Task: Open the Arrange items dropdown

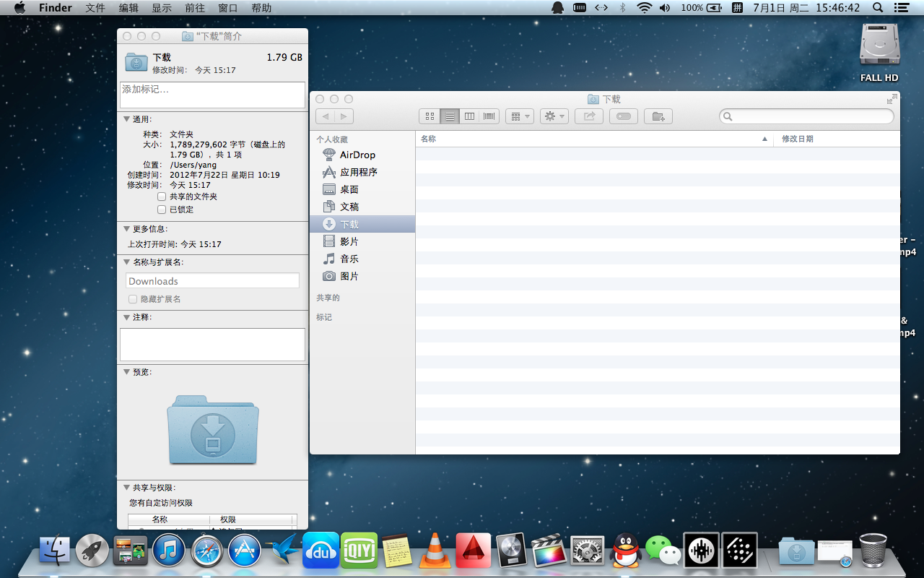Action: pyautogui.click(x=519, y=116)
